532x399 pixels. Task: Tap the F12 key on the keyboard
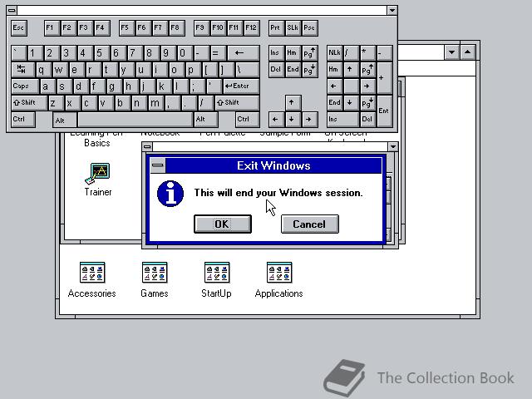[252, 27]
